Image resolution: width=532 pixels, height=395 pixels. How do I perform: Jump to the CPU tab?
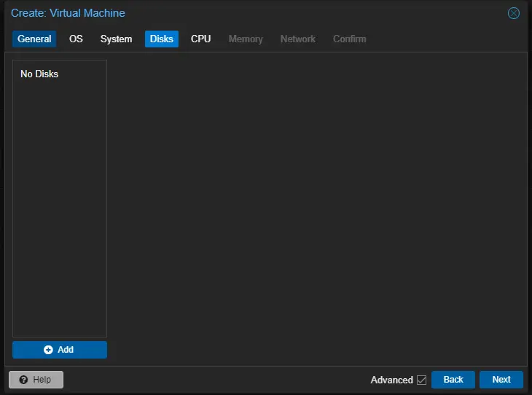(200, 39)
